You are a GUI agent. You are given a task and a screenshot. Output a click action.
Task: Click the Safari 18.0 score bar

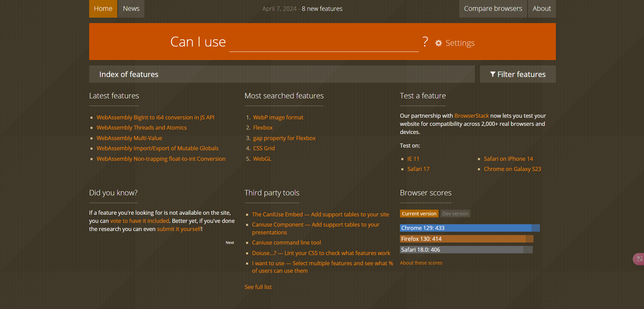tap(466, 250)
